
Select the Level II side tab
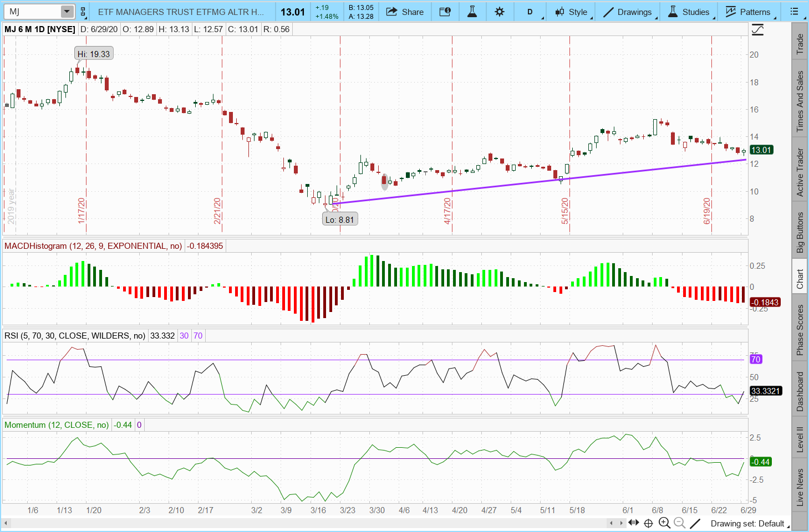click(x=800, y=439)
